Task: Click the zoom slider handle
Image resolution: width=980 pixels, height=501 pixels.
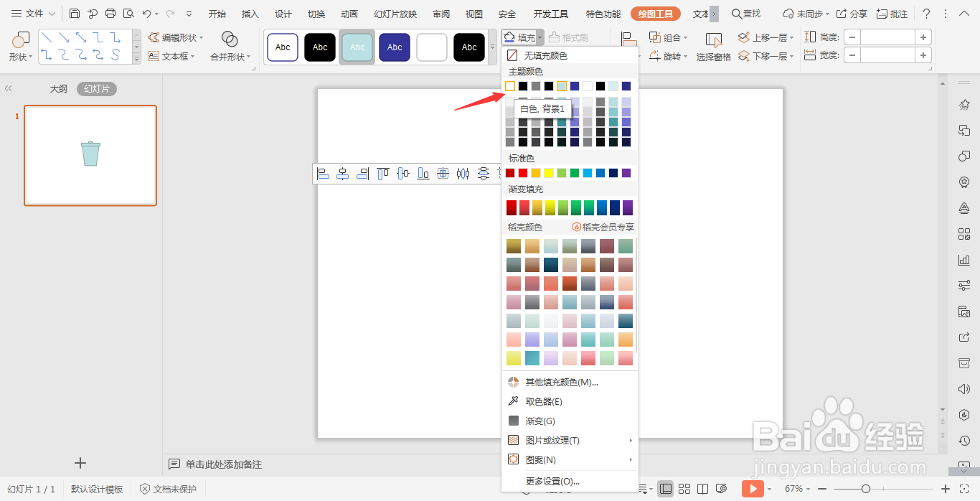Action: coord(866,489)
